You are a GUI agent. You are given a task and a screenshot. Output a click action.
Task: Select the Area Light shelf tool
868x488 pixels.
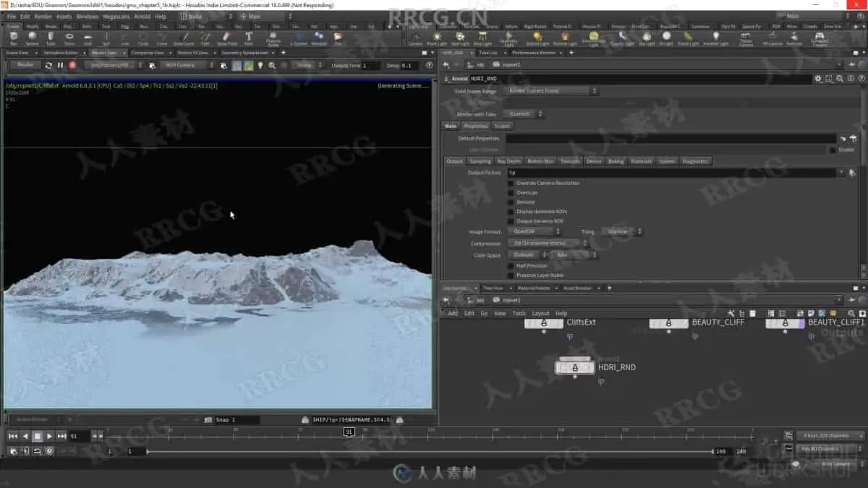pyautogui.click(x=482, y=38)
